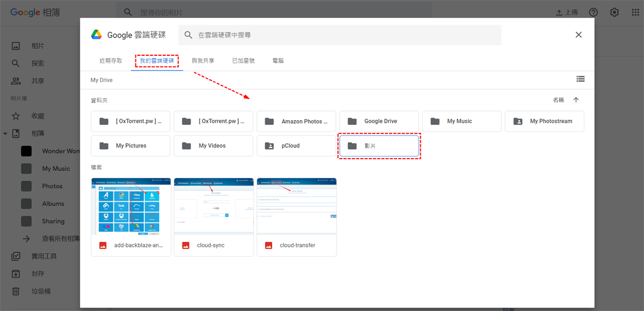
Task: Open 垃圾桶 trash in sidebar
Action: point(40,291)
